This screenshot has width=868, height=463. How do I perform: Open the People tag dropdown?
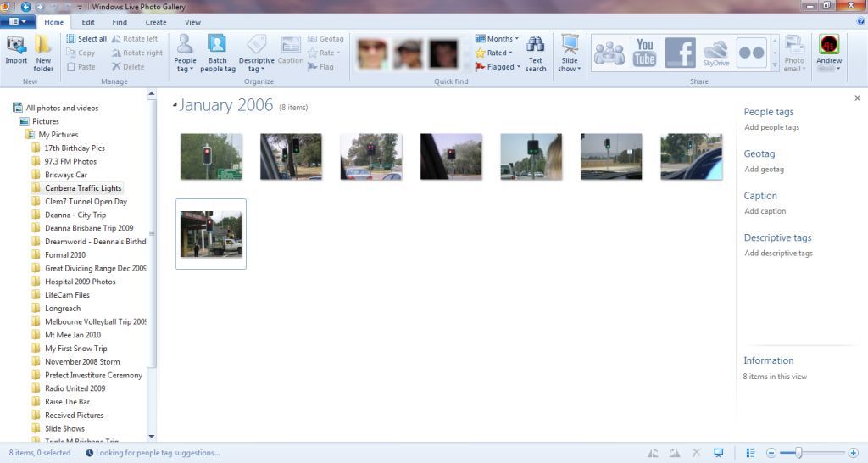[185, 53]
